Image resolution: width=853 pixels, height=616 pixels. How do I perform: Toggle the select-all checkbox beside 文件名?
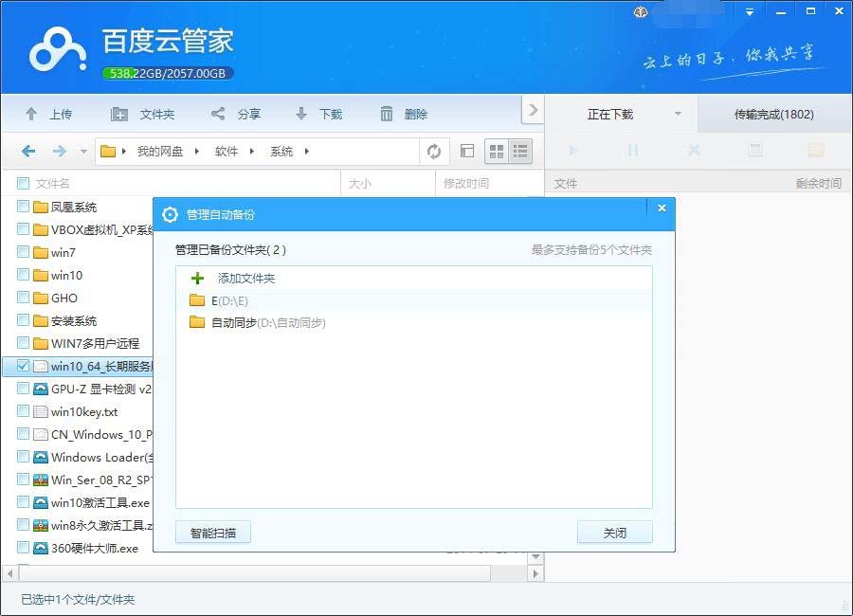(23, 184)
